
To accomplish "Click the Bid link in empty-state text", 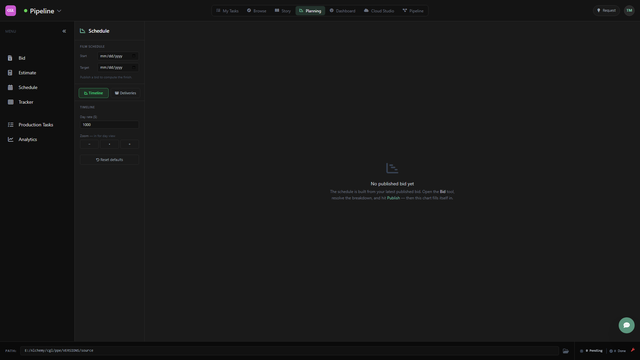I will [442, 191].
